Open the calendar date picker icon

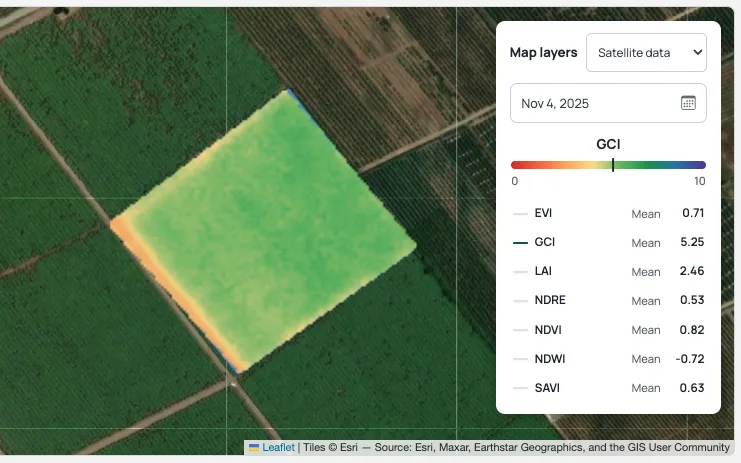pos(688,103)
